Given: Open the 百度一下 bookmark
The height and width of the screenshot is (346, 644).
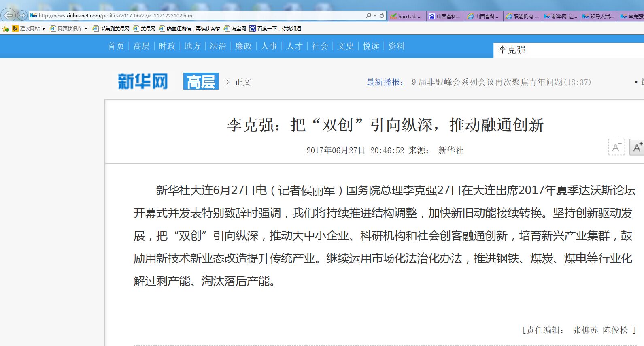Looking at the screenshot, I should [275, 28].
